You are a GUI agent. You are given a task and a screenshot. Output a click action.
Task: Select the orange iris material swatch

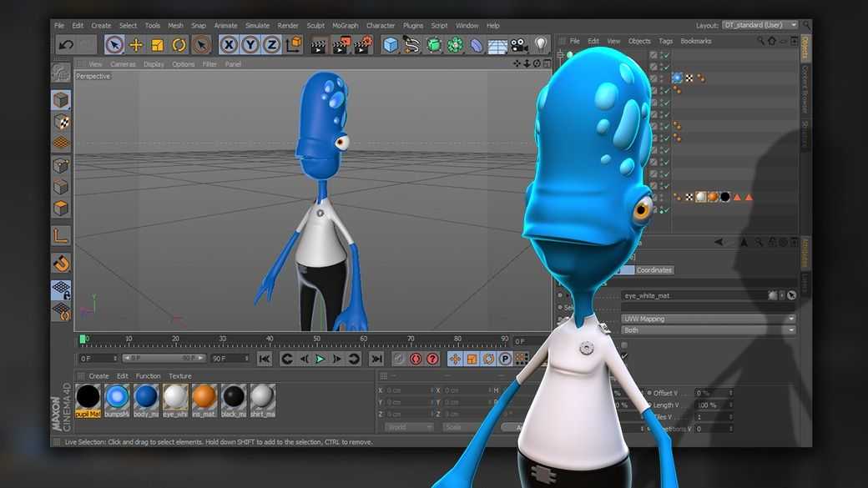point(204,400)
